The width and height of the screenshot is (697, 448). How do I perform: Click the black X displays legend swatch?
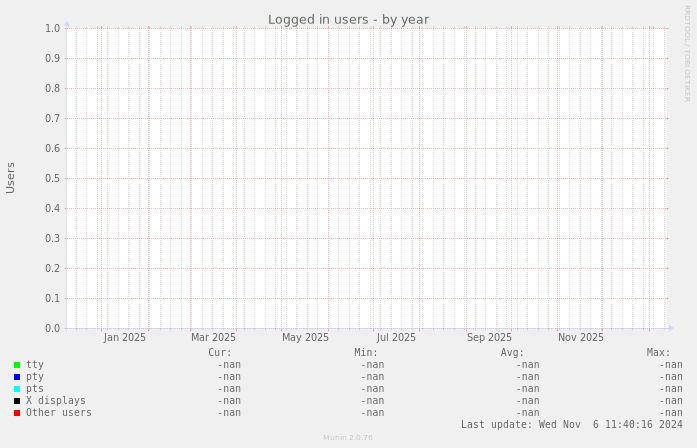pos(17,401)
